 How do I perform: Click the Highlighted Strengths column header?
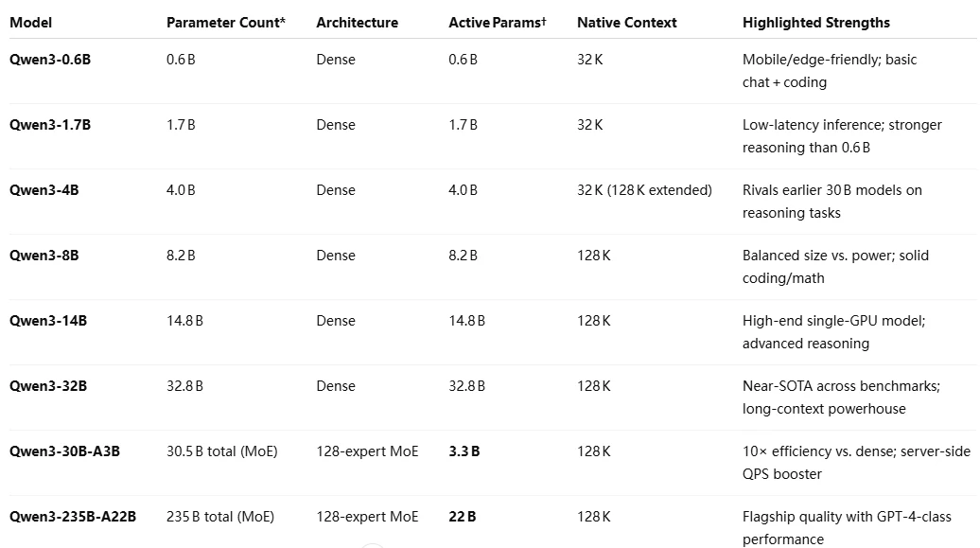816,23
